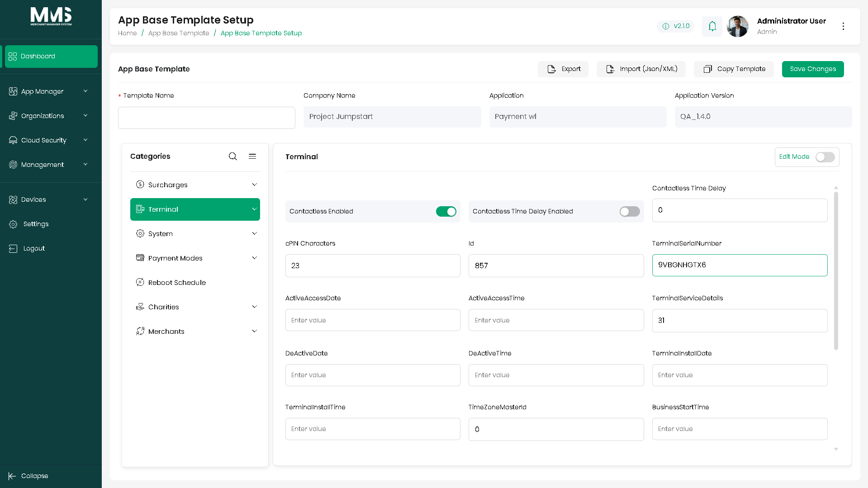Screen dimensions: 868x488
Task: Click the Terminal category icon
Action: coord(140,209)
